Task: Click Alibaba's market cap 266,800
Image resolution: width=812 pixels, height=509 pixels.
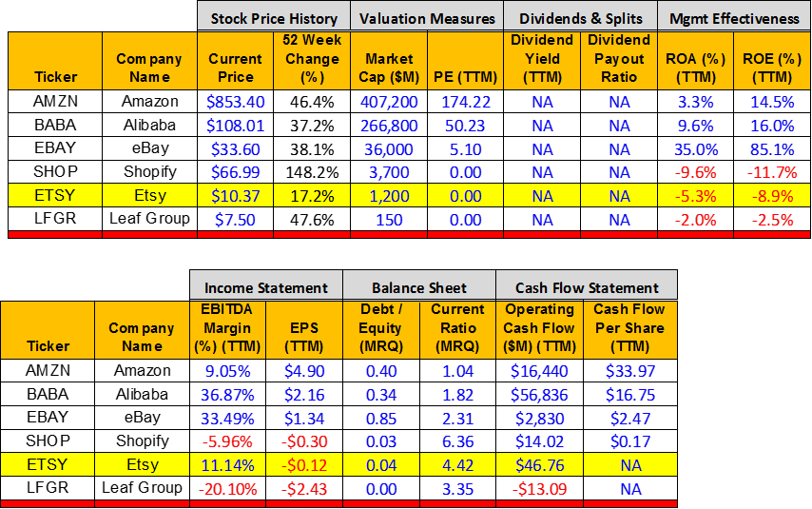Action: click(389, 126)
